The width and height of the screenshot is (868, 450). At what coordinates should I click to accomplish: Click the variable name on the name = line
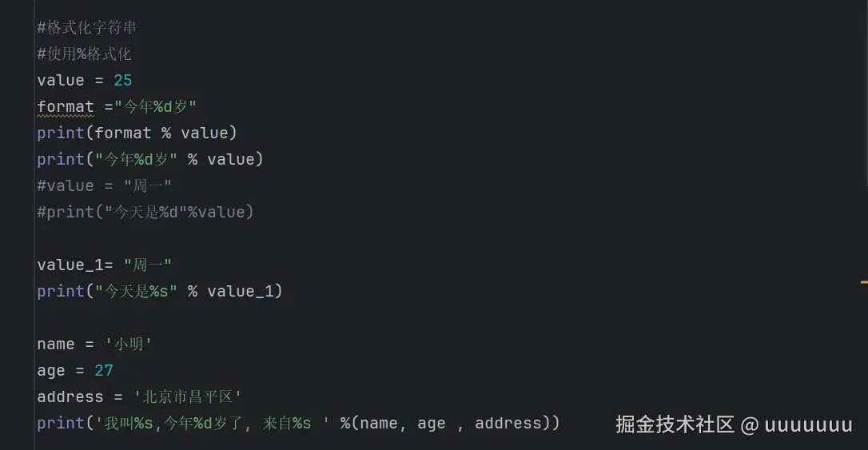tap(55, 344)
